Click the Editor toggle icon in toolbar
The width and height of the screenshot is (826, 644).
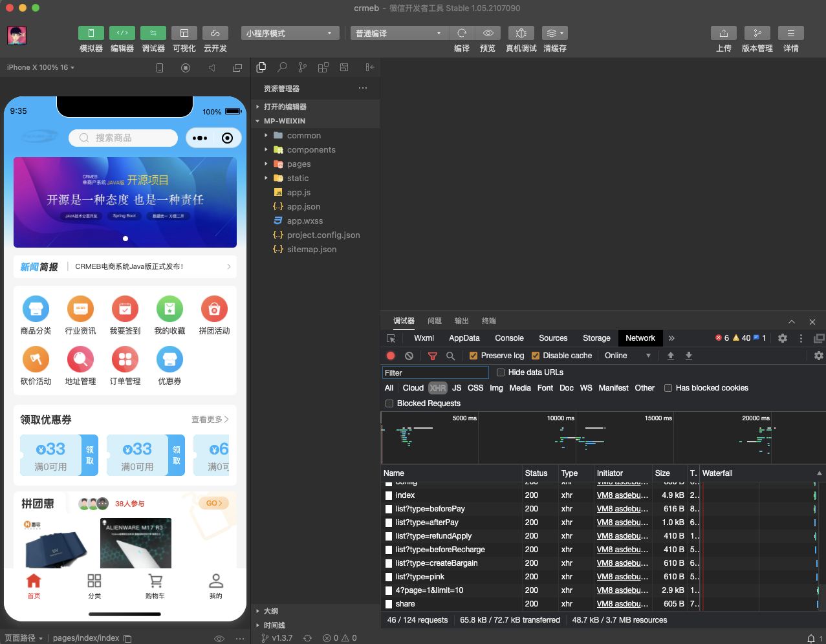[x=122, y=33]
